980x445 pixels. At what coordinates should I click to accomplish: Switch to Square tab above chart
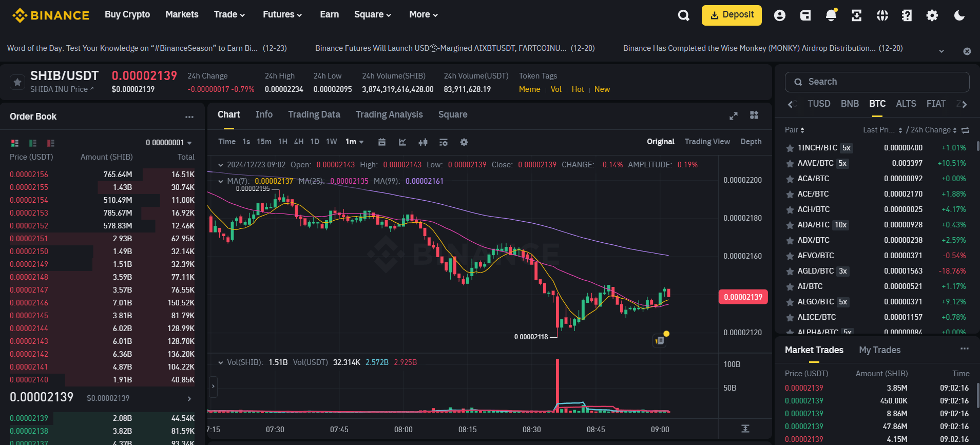(x=453, y=114)
